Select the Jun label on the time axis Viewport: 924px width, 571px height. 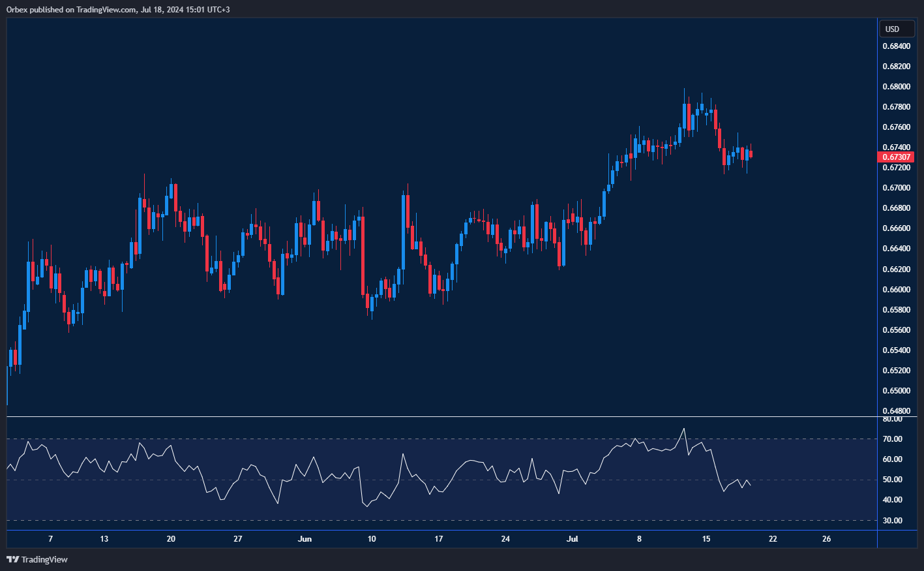coord(305,539)
